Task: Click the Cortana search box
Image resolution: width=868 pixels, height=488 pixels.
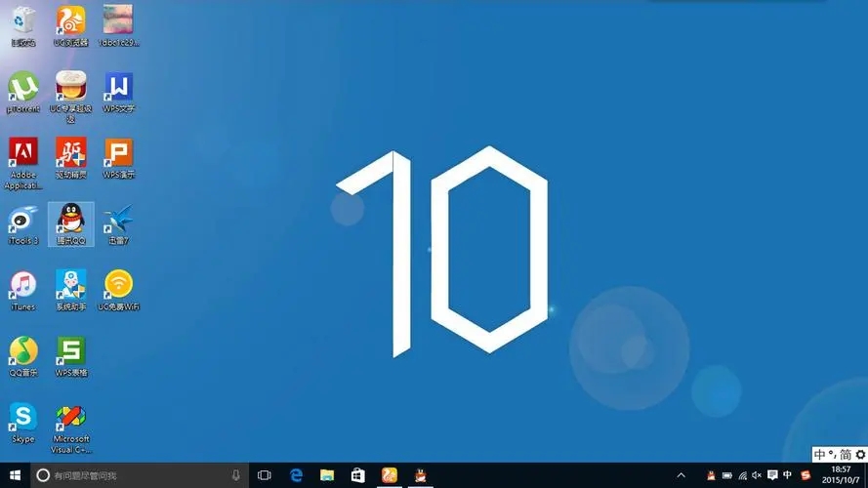Action: (137, 475)
